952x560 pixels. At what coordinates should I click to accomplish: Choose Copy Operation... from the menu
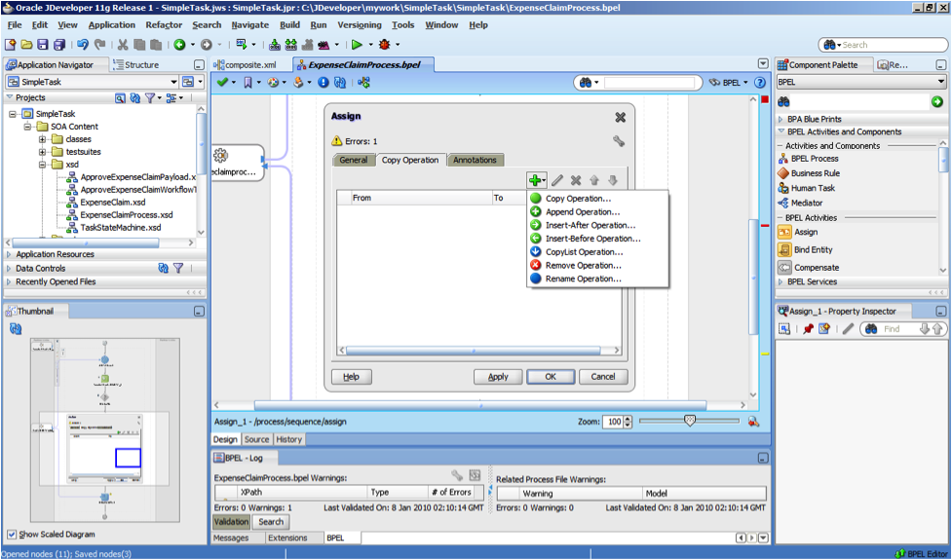tap(578, 199)
